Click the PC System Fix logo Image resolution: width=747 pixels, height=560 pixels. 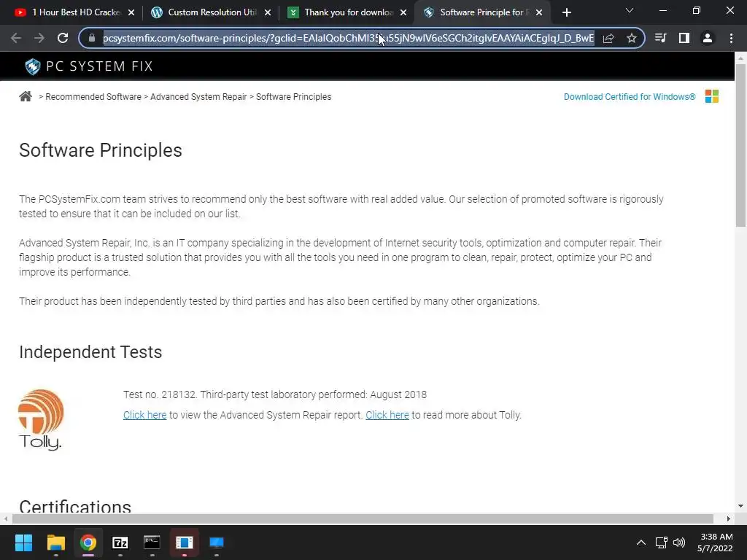click(x=88, y=66)
